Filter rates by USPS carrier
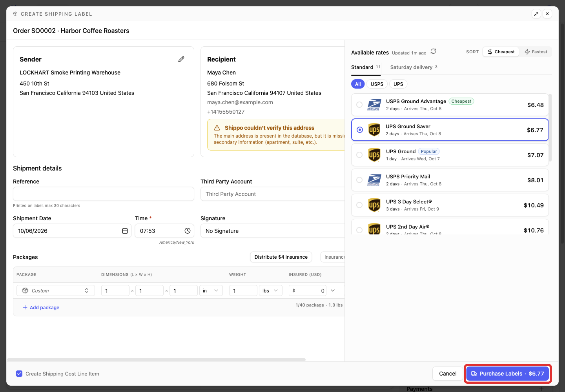The image size is (565, 392). (377, 84)
